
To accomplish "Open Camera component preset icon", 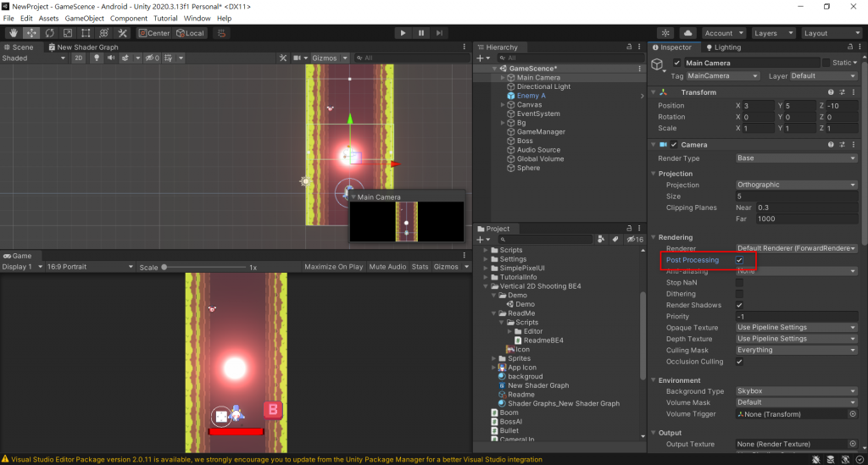I will tap(842, 145).
